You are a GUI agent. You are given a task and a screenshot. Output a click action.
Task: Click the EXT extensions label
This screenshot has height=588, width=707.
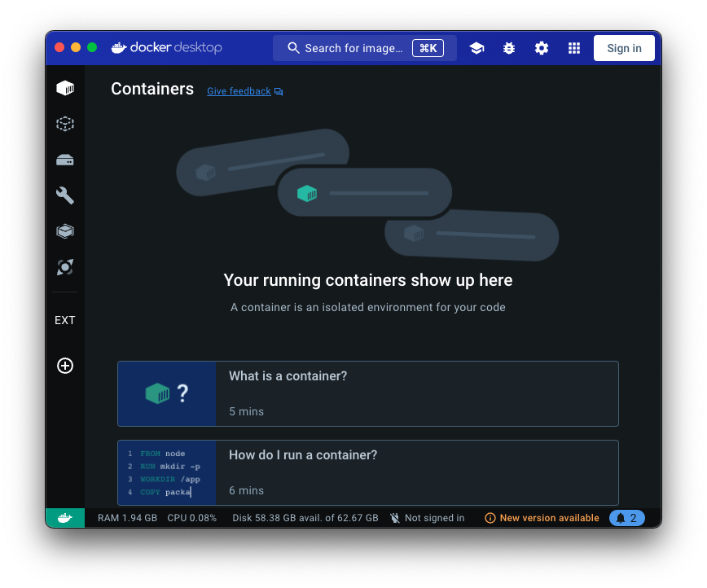coord(65,320)
